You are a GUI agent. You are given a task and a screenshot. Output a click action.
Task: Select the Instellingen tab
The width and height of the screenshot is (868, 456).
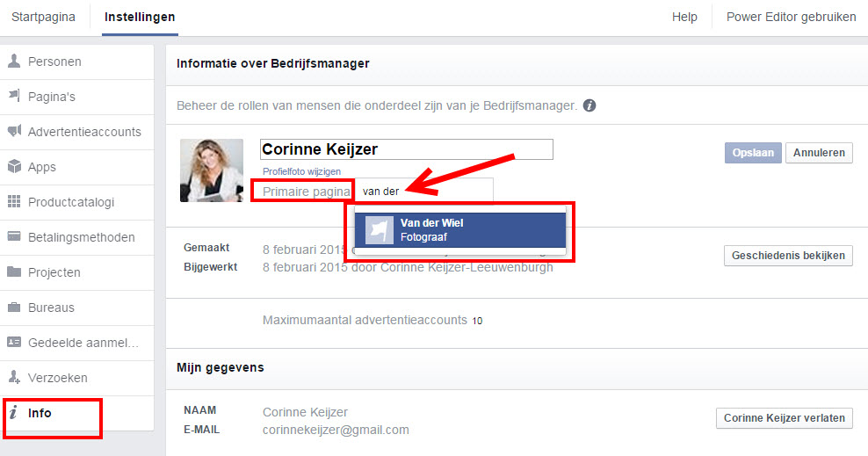140,17
